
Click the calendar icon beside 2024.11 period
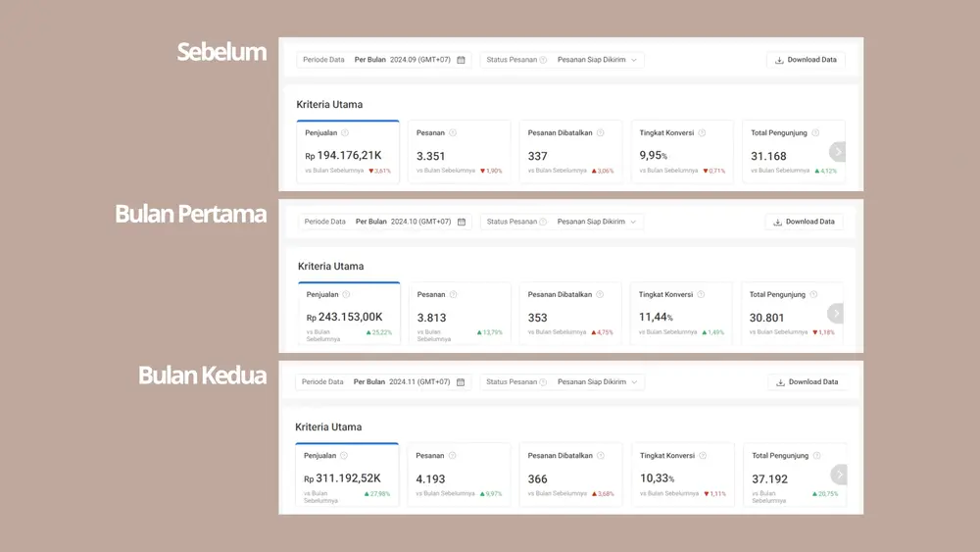pyautogui.click(x=461, y=382)
